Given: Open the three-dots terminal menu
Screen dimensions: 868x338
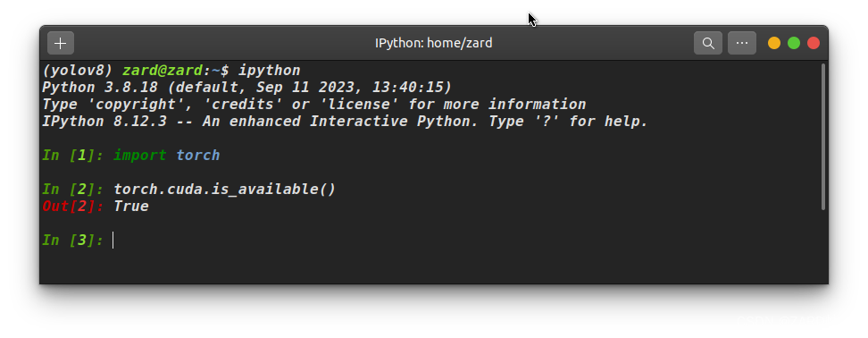Looking at the screenshot, I should pos(742,43).
